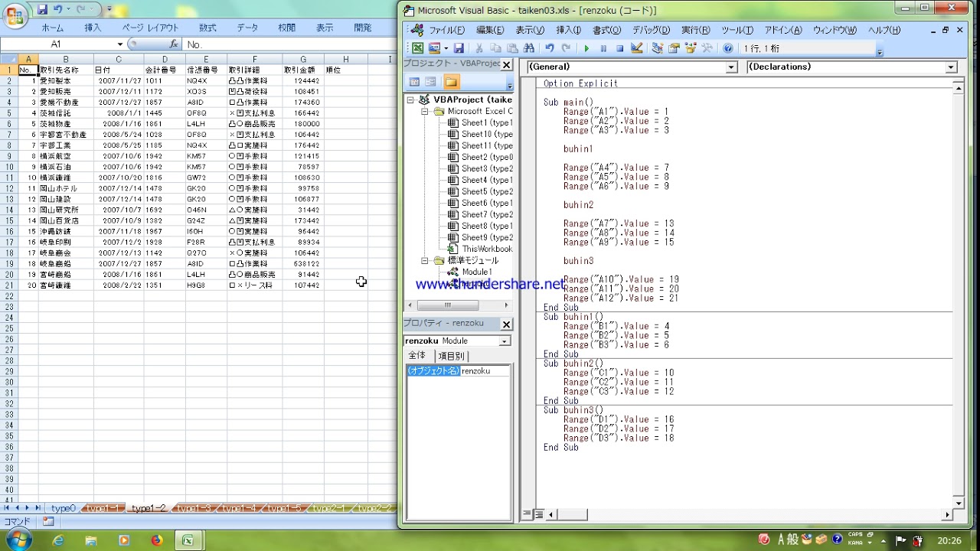Open the デバッグ(D) menu
The image size is (980, 551).
(650, 30)
